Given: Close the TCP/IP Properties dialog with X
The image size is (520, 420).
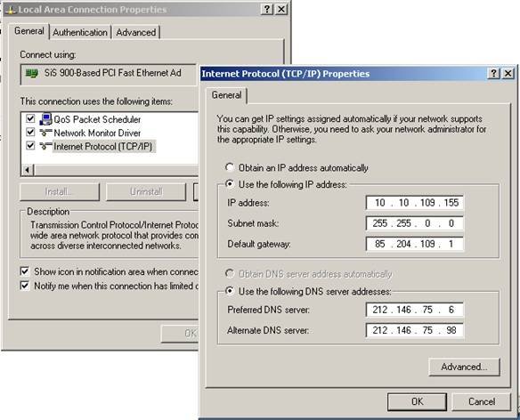Looking at the screenshot, I should click(x=508, y=73).
